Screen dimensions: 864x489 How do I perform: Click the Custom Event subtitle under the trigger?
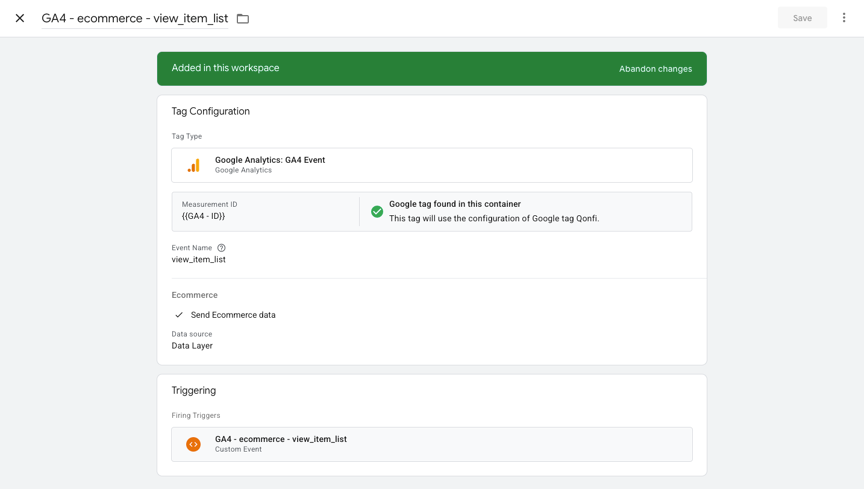[x=238, y=449]
